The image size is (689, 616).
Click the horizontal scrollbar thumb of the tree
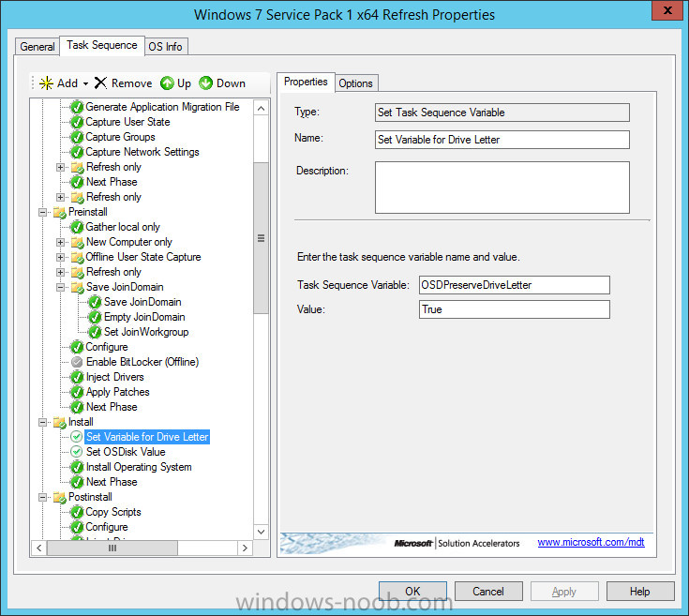[112, 548]
